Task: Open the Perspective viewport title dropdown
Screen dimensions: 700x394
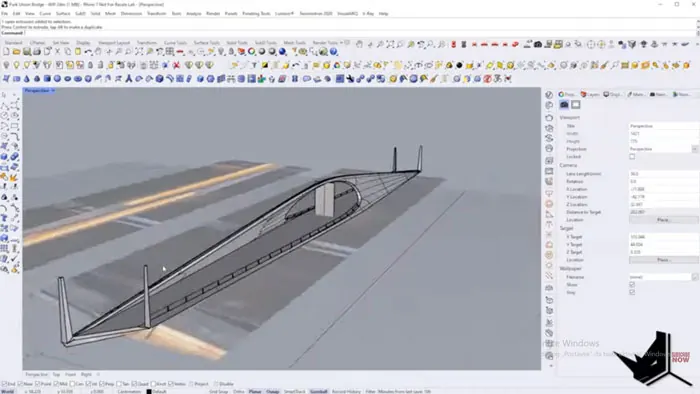Action: click(x=53, y=91)
